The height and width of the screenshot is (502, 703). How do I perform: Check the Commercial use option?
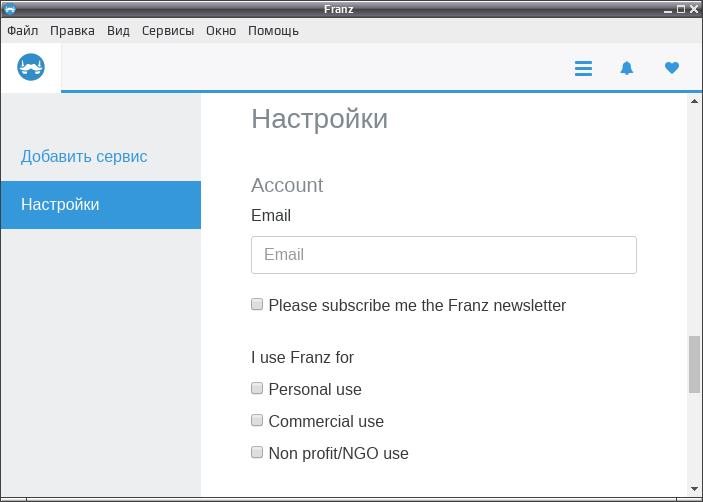(257, 420)
